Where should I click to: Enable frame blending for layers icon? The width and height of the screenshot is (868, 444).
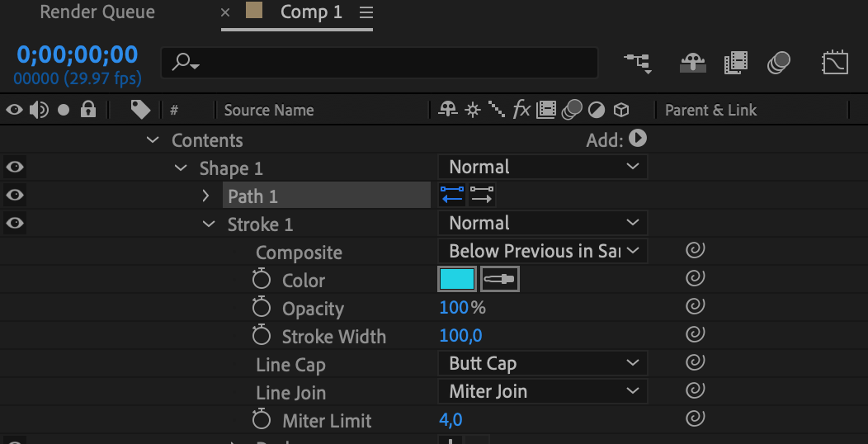coord(735,63)
